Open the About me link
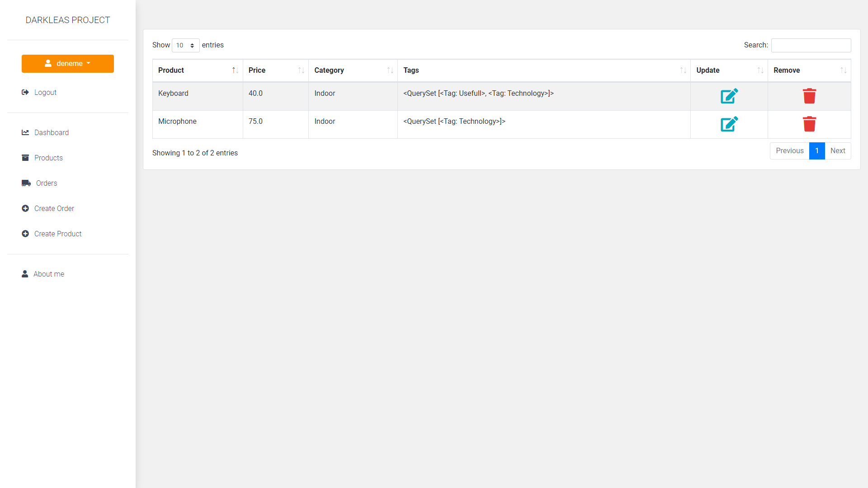This screenshot has width=868, height=488. [48, 274]
